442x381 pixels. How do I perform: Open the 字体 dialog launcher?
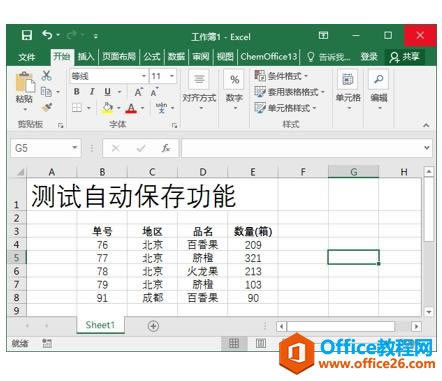(x=174, y=125)
